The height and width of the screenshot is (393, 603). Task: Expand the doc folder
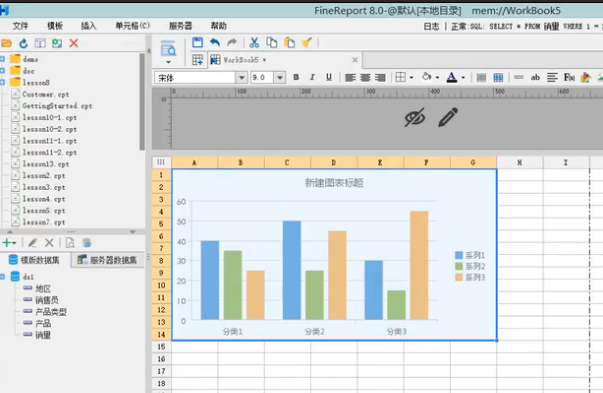point(2,70)
